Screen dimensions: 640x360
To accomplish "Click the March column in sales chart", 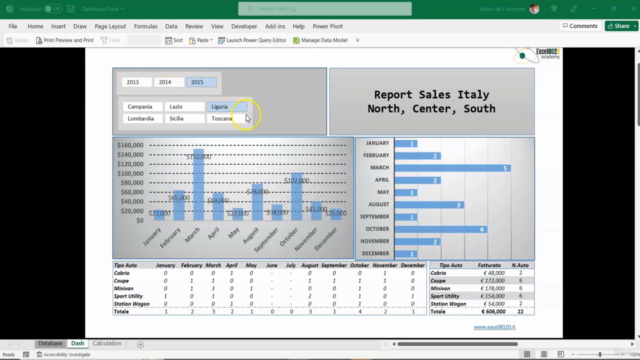I will pos(198,184).
